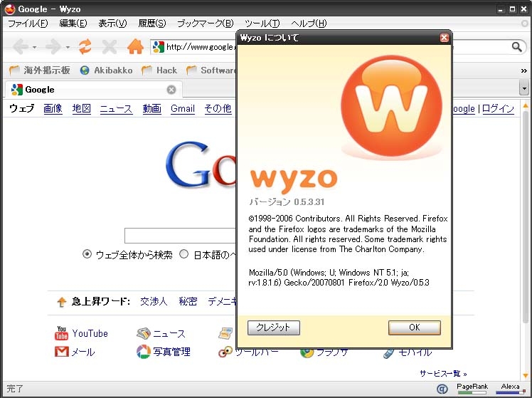Screen dimensions: 532x398
Task: Open the メール link
Action: tap(83, 352)
